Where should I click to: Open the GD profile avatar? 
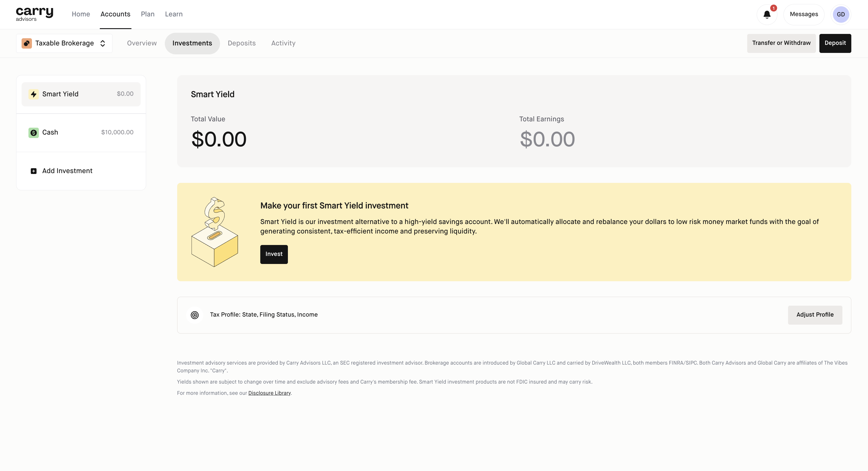(840, 14)
